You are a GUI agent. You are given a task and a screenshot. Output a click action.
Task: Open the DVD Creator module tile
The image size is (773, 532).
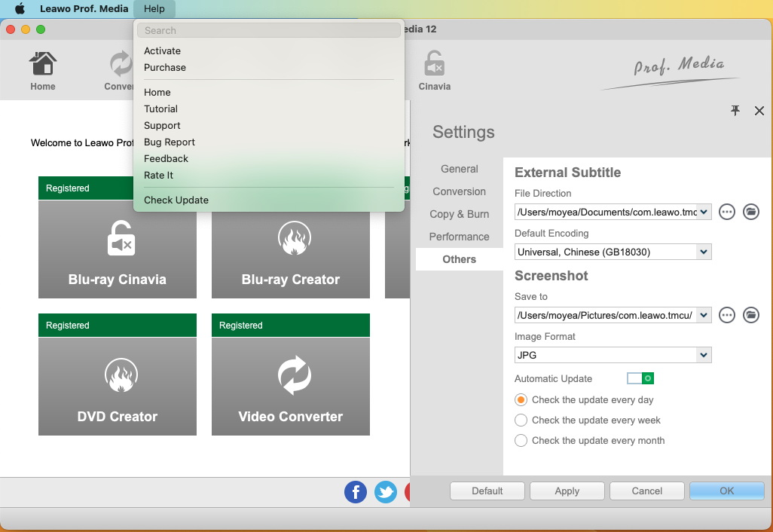pyautogui.click(x=118, y=386)
